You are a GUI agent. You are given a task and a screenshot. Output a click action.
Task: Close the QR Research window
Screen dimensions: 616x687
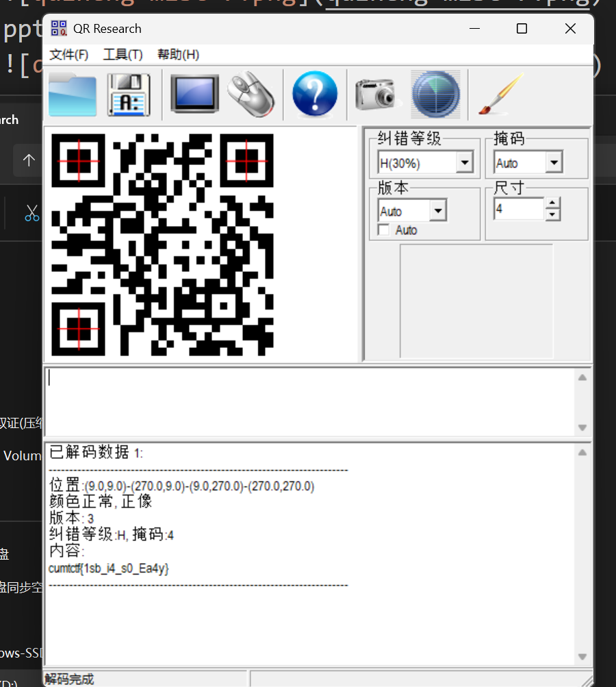(x=570, y=29)
